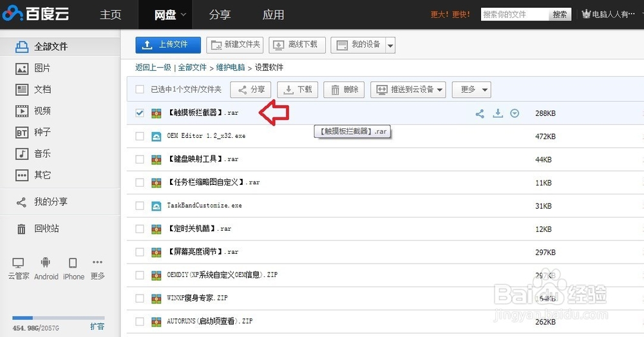Click the 新建文件夹 button
This screenshot has height=337, width=644.
(x=234, y=45)
